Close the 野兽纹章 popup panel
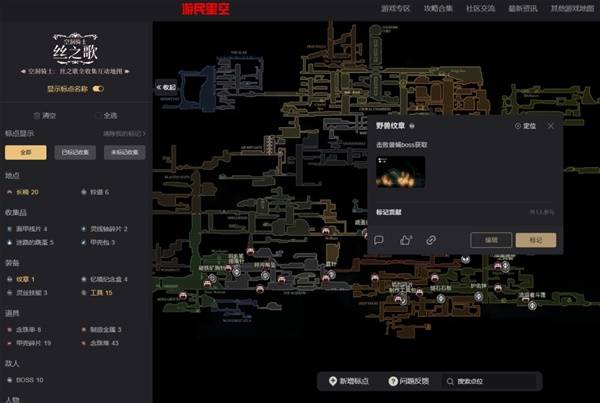Viewport: 600px width, 403px height. (x=550, y=126)
